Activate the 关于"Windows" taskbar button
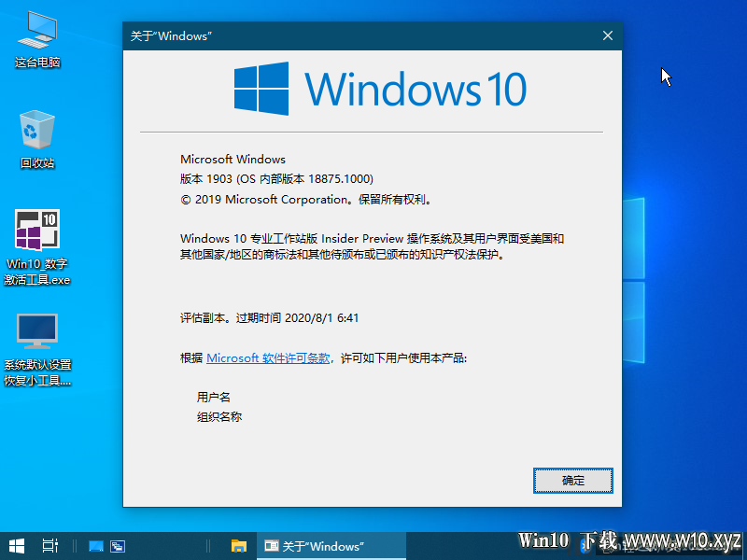The image size is (747, 560). pyautogui.click(x=331, y=546)
